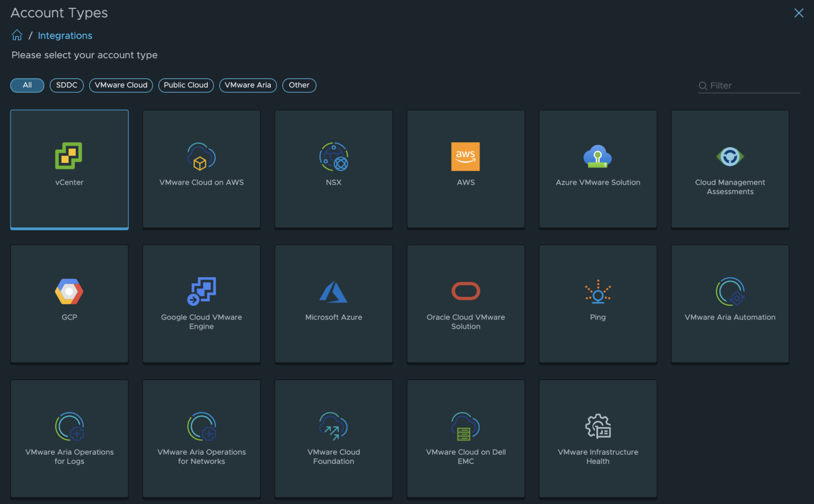This screenshot has height=504, width=814.
Task: Select Azure VMware Solution
Action: (598, 169)
